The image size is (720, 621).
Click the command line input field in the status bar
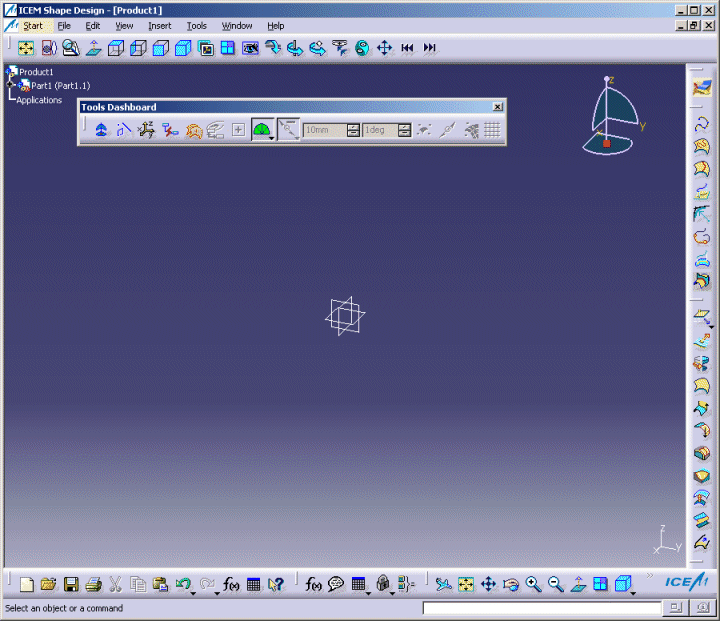tap(541, 608)
